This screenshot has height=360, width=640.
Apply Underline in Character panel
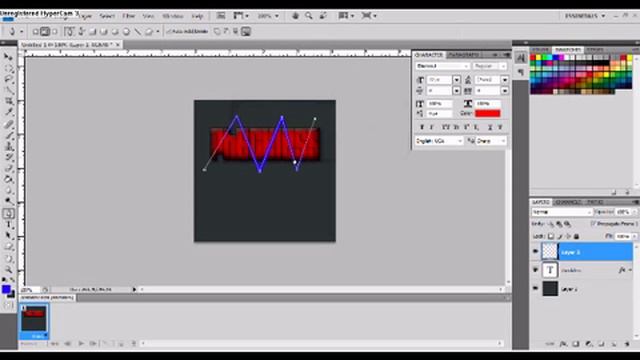click(490, 127)
